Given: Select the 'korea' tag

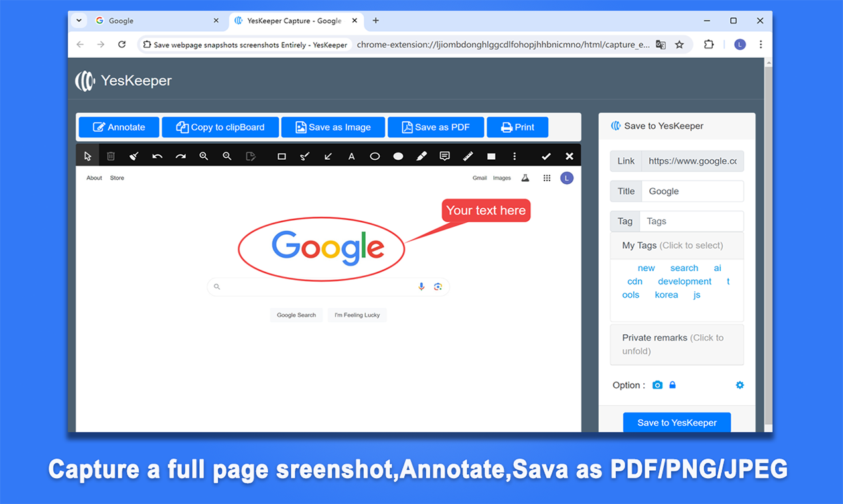Looking at the screenshot, I should pyautogui.click(x=666, y=294).
